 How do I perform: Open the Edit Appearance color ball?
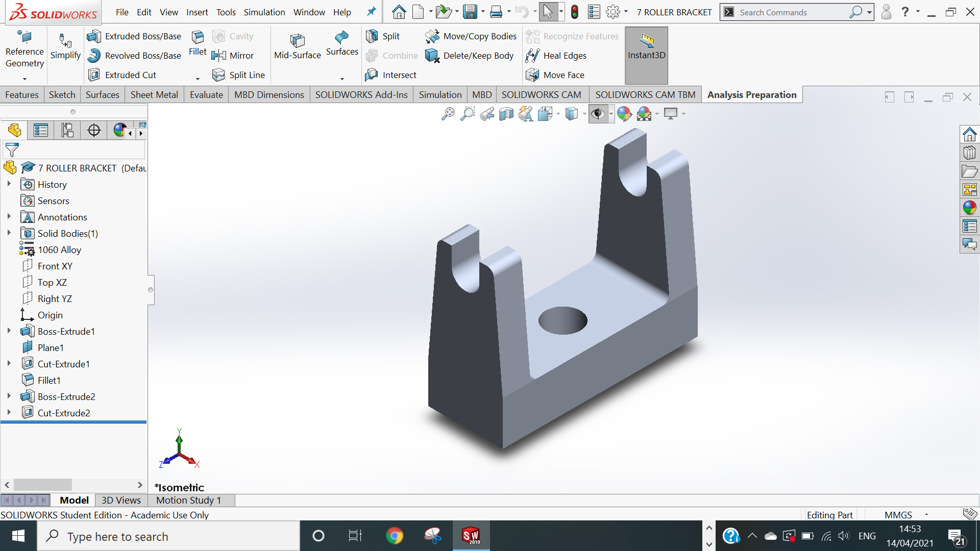624,114
